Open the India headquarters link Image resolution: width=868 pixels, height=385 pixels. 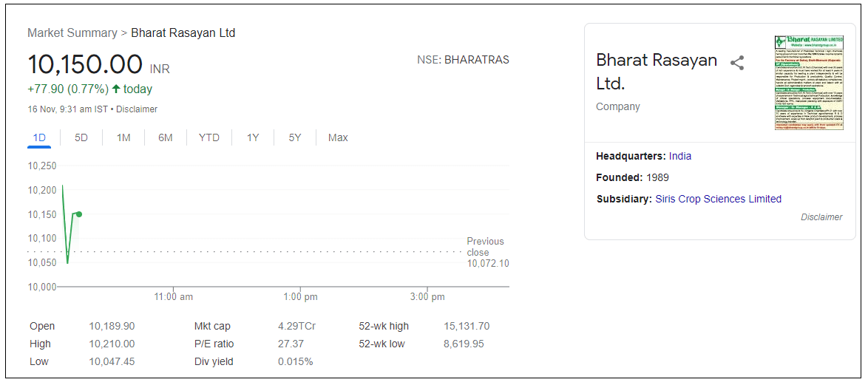[x=680, y=156]
